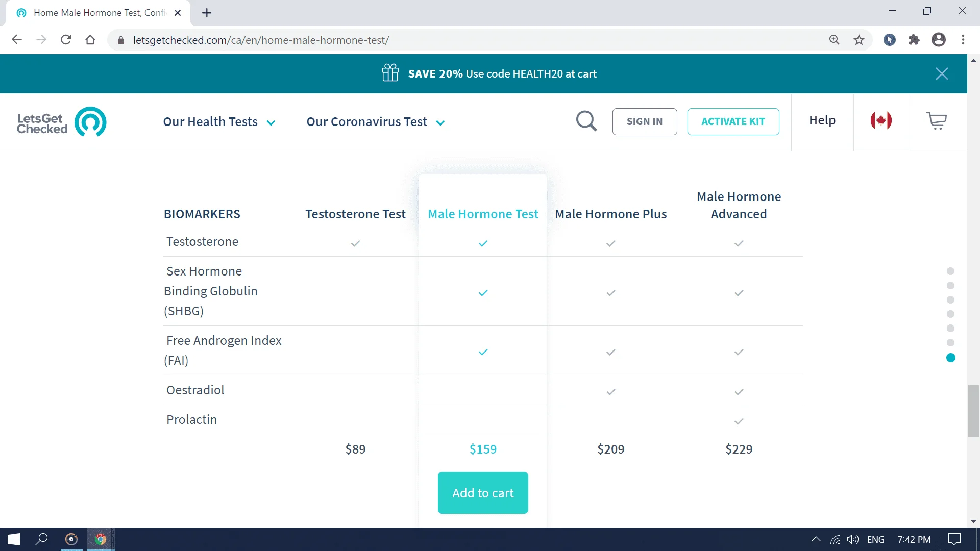Select the Canada flag region selector
The width and height of the screenshot is (980, 551).
pyautogui.click(x=881, y=120)
